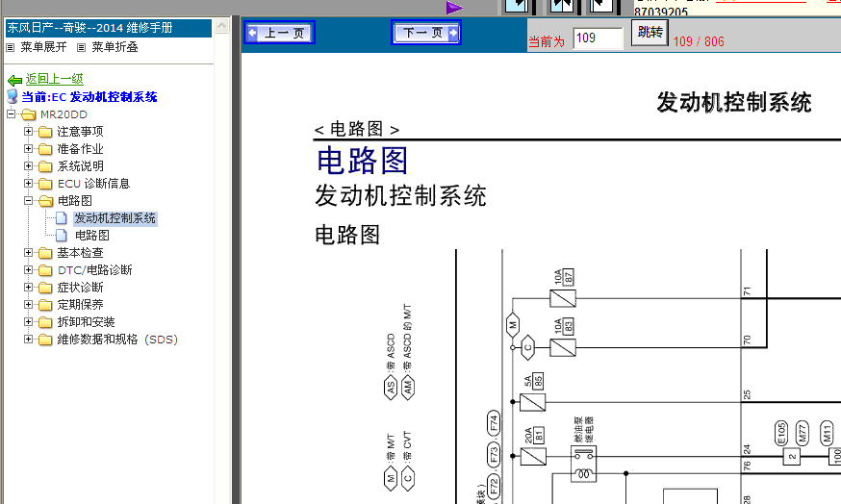Select the 系统说明 tree label
This screenshot has width=841, height=504.
[x=81, y=166]
